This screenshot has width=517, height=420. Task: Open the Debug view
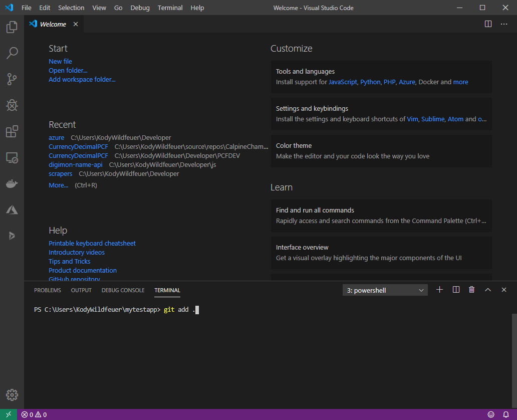[x=12, y=105]
